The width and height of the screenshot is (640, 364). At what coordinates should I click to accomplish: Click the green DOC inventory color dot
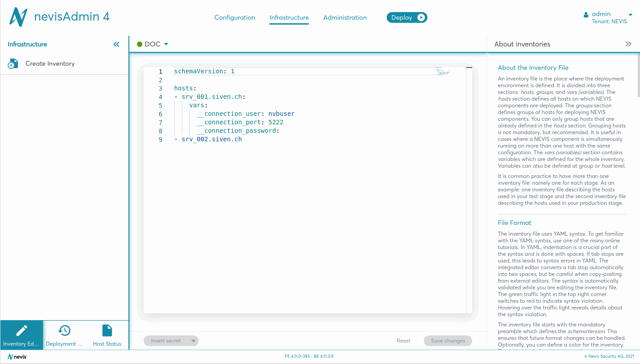[140, 44]
